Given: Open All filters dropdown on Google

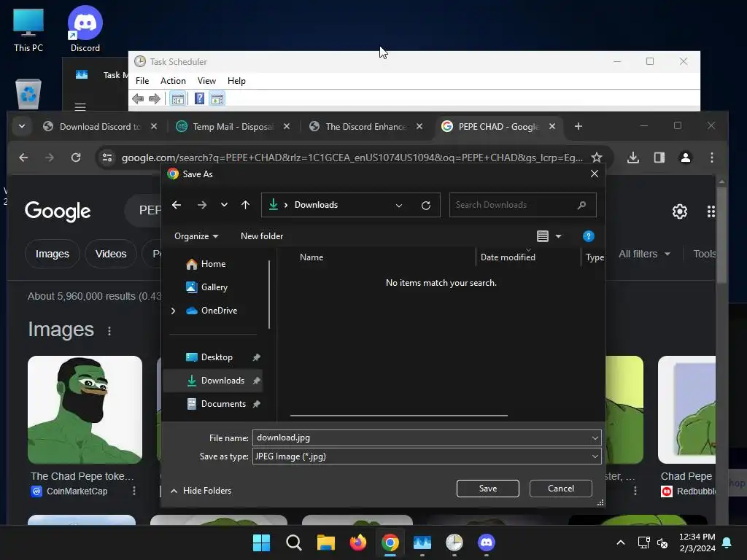Looking at the screenshot, I should tap(644, 254).
